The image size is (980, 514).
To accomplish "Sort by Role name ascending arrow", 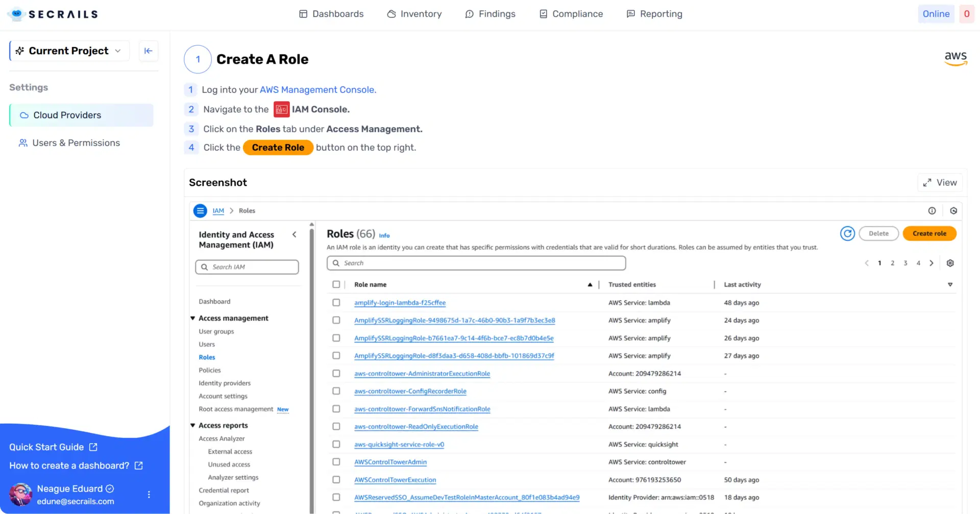I will [590, 284].
